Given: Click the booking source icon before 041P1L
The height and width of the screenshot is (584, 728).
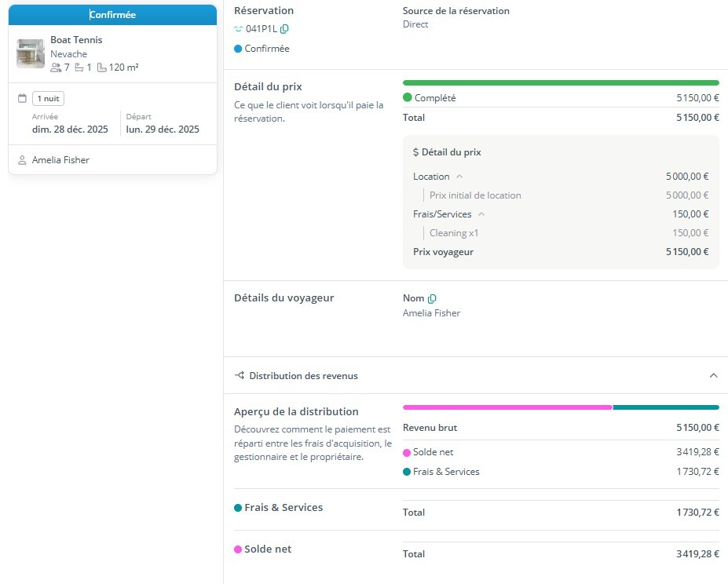Looking at the screenshot, I should point(239,29).
